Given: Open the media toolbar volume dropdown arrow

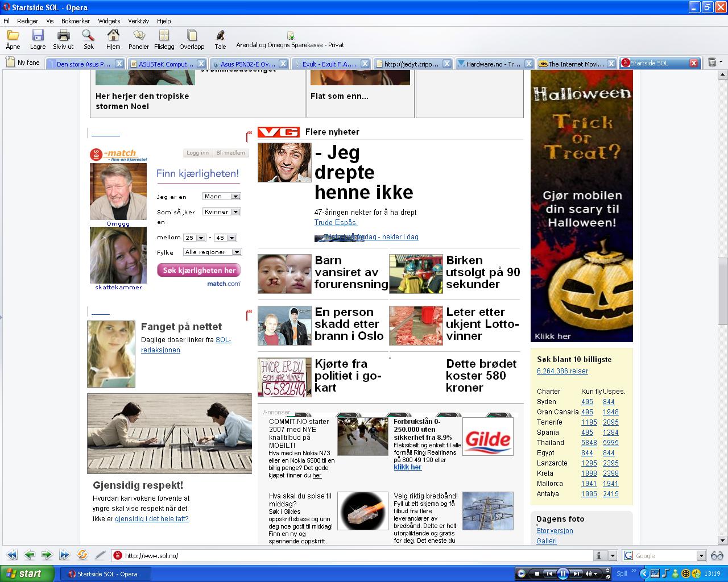Looking at the screenshot, I should (596, 573).
